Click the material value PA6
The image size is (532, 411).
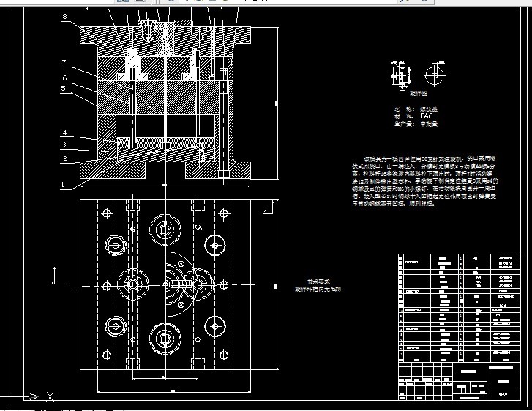coord(426,116)
